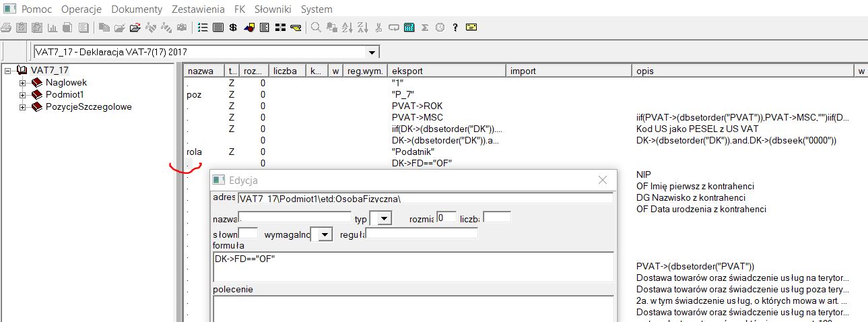Click the calculator icon in toolbar

[x=409, y=28]
